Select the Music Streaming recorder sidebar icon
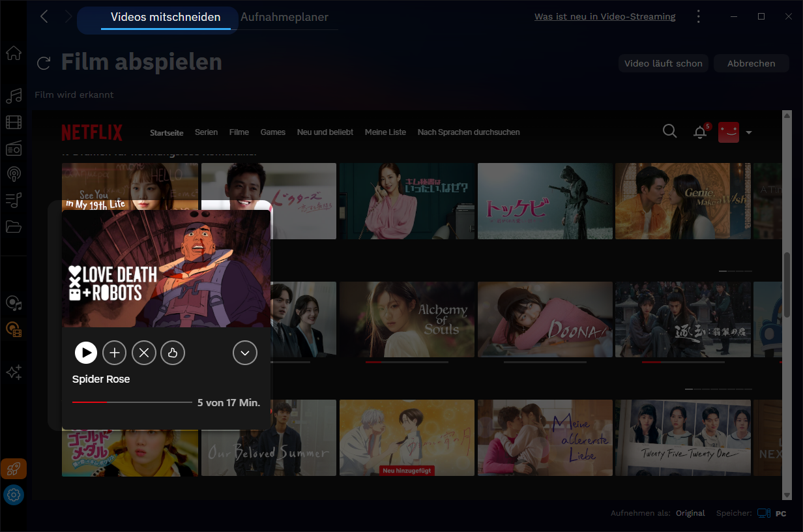Viewport: 803px width, 532px height. [14, 303]
